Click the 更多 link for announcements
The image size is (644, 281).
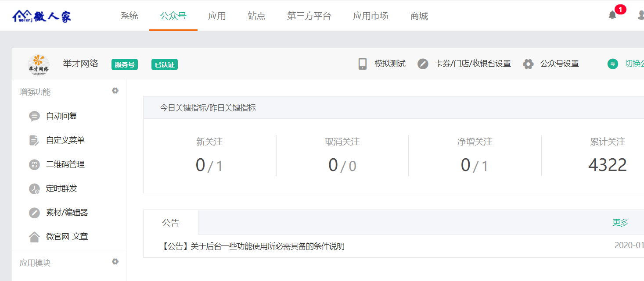620,223
